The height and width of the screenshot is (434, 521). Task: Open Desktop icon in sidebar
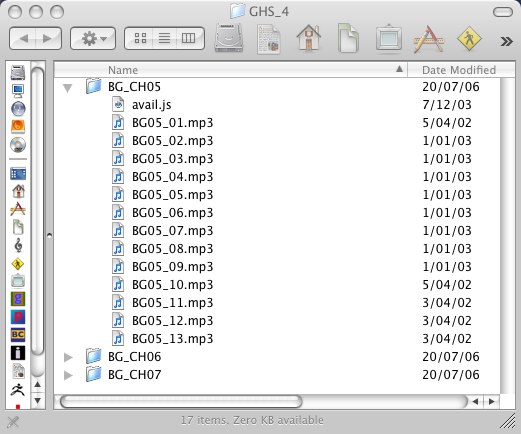tap(18, 174)
